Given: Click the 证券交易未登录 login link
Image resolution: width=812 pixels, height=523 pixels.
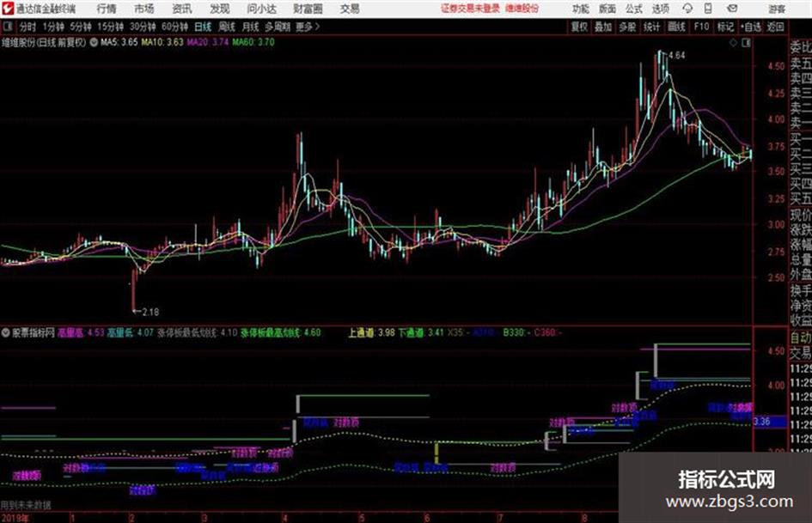Looking at the screenshot, I should (x=470, y=9).
